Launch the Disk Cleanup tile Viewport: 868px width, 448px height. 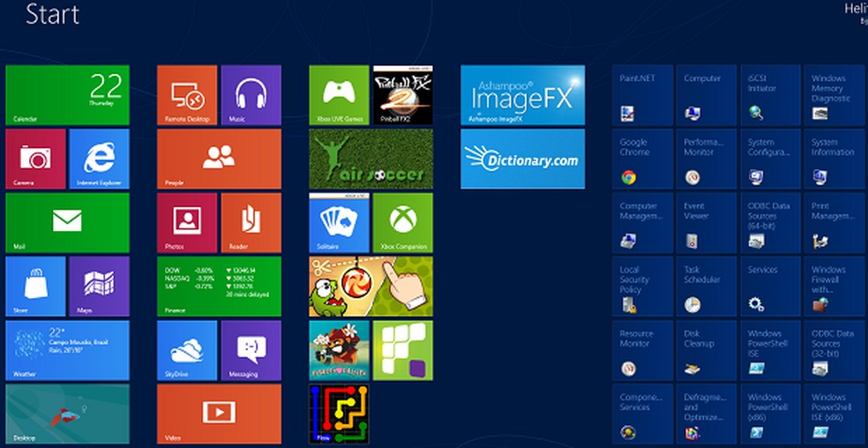click(707, 350)
